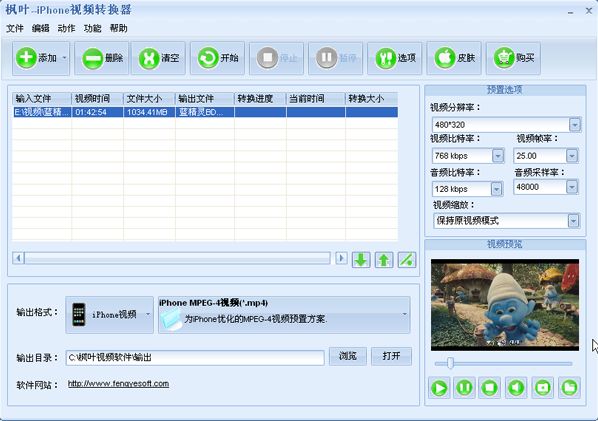
Task: Minimize the 枫叶 iPhone视频转换器 window
Action: [571, 12]
